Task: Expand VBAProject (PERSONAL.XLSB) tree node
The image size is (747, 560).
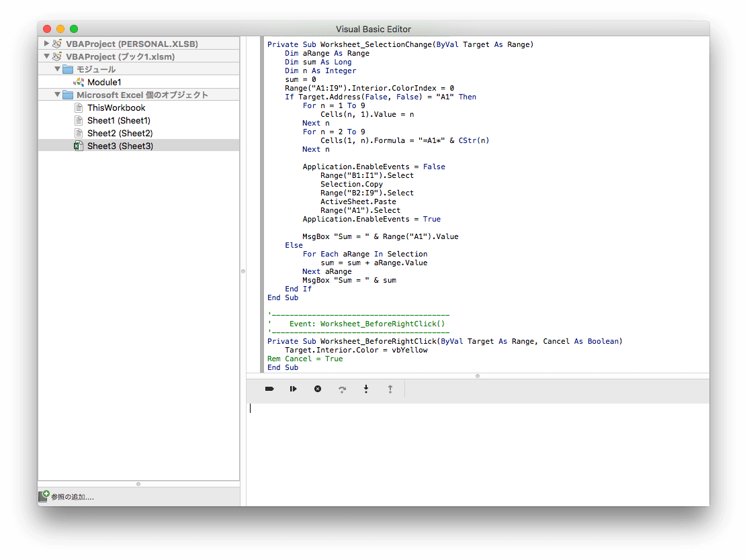Action: pyautogui.click(x=46, y=44)
